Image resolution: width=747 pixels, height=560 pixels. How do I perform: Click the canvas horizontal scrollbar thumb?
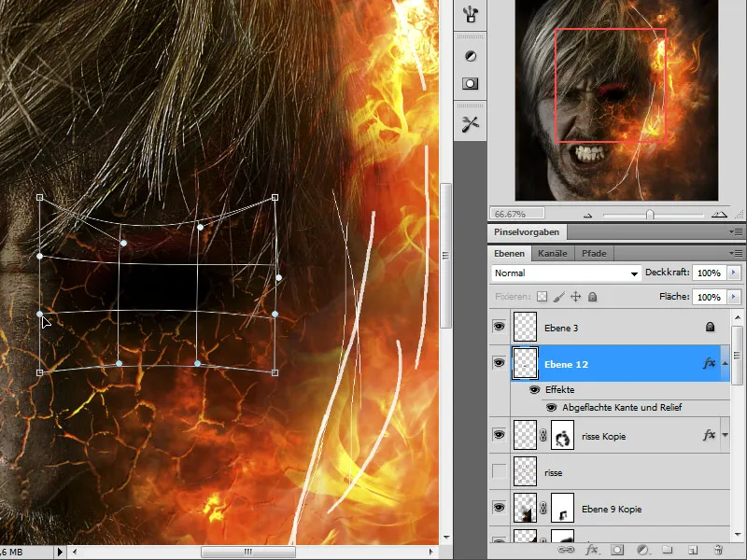click(247, 552)
